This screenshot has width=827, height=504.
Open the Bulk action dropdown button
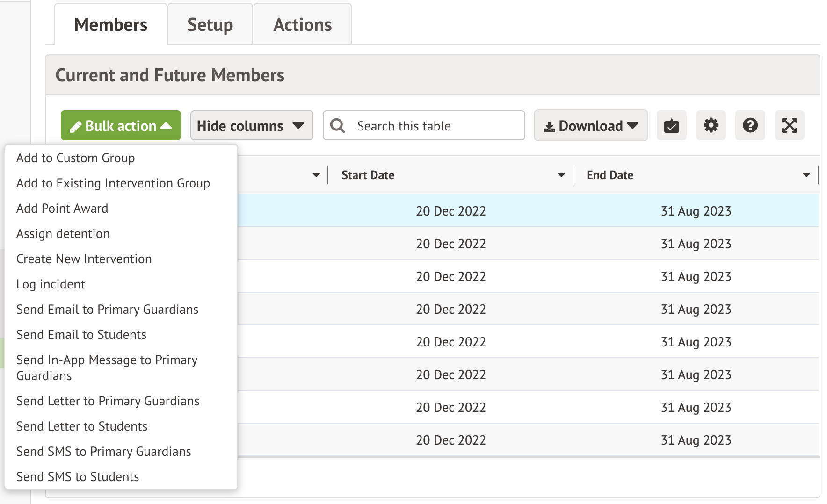121,125
